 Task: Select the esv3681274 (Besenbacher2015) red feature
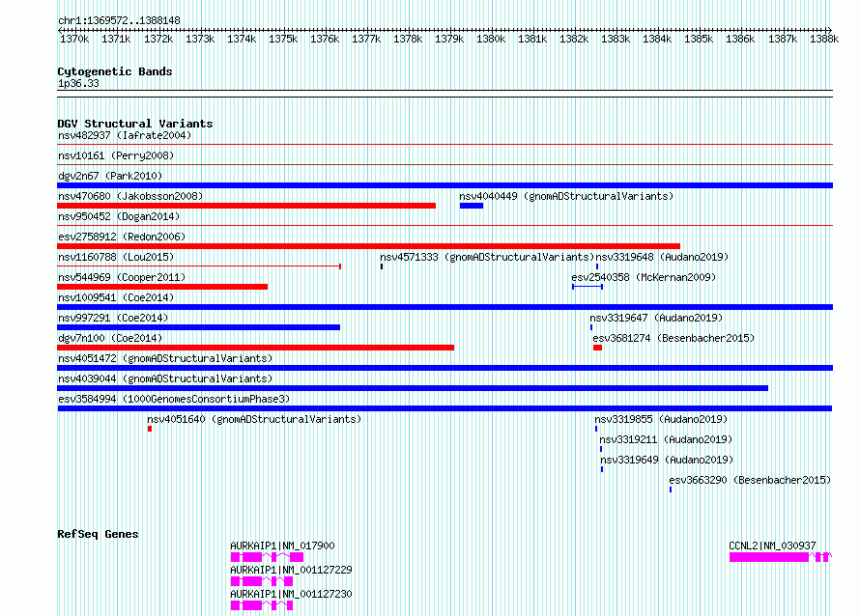[x=597, y=348]
